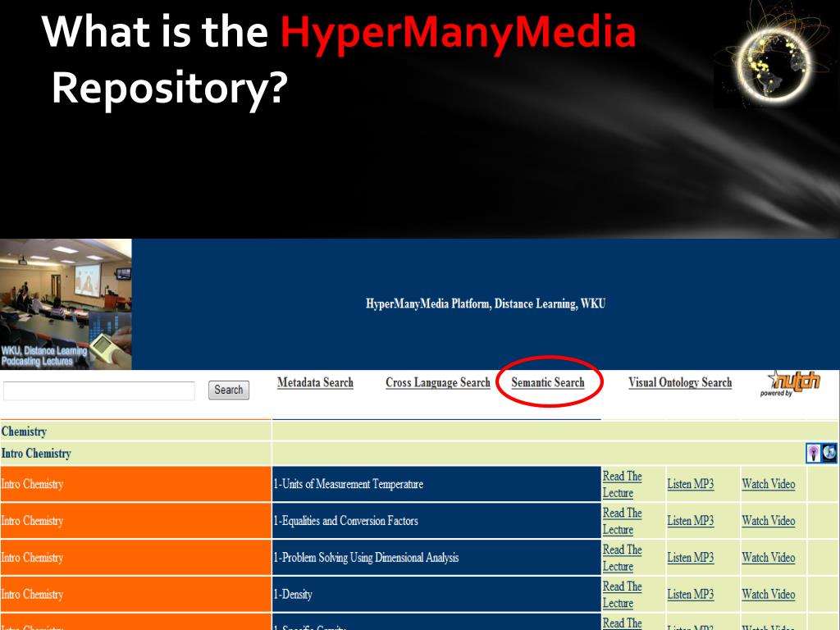This screenshot has height=630, width=840.
Task: Click 1-Equalities and Conversion Factors title
Action: (345, 521)
